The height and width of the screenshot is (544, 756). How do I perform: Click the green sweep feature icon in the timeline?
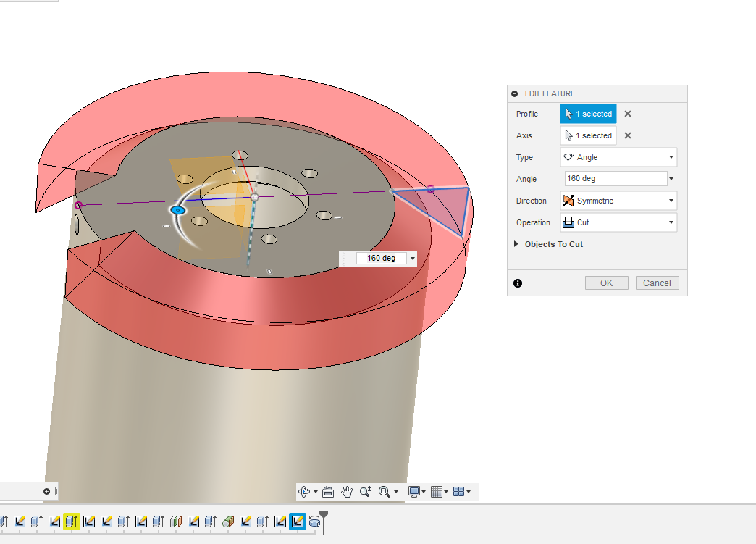pyautogui.click(x=227, y=521)
